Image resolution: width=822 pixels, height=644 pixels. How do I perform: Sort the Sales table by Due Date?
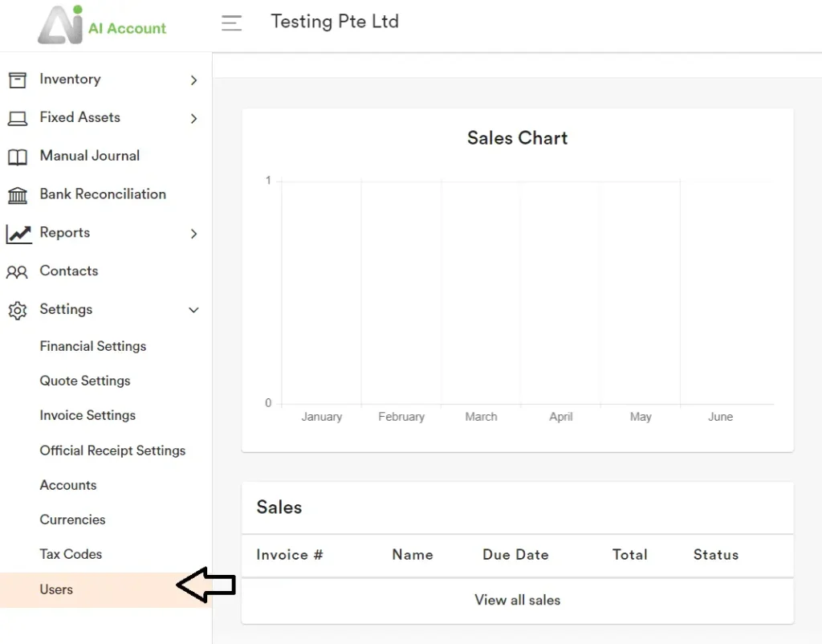515,555
